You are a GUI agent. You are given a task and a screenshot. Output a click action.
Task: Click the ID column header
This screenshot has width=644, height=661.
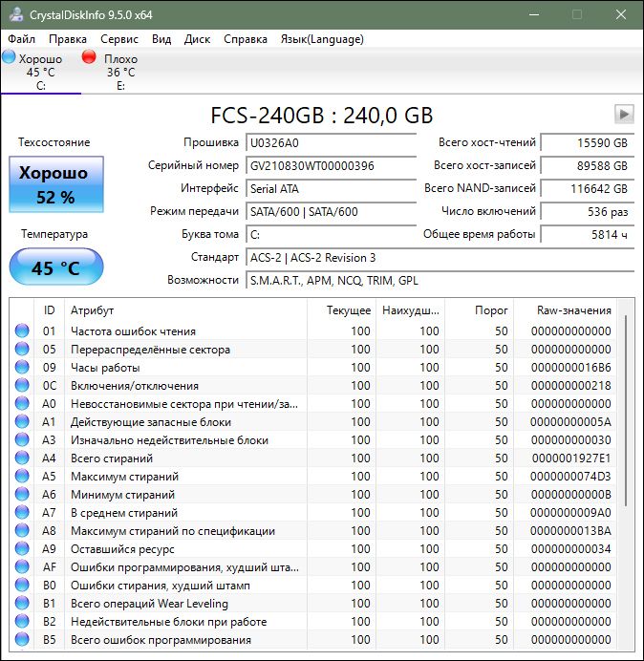click(x=50, y=310)
